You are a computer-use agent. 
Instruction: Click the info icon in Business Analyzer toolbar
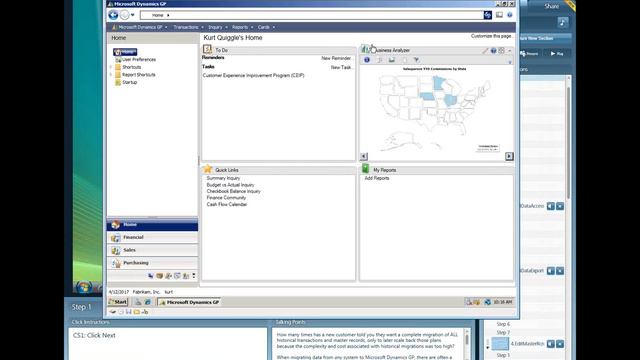click(367, 60)
